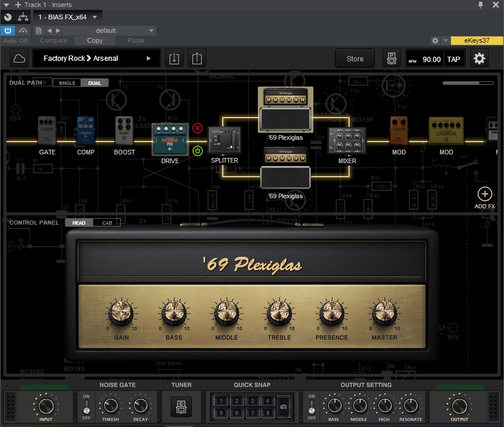The image size is (504, 427).
Task: Go to previous preset arrow
Action: (49, 30)
